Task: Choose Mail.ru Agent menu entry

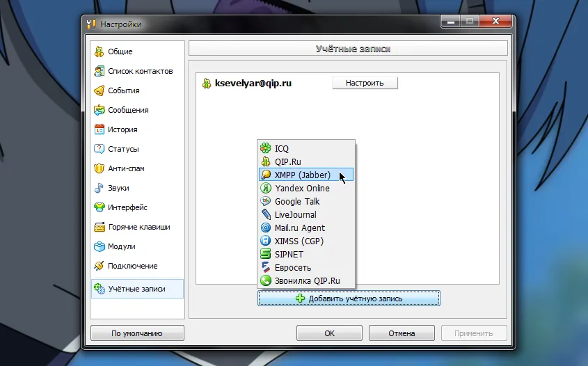Action: [305, 228]
